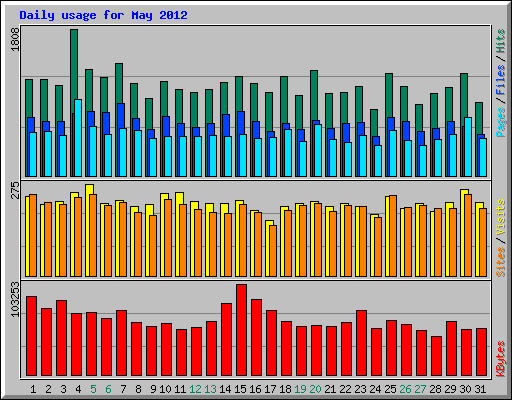
Task: Select day label 2 on the x-axis
Action: click(48, 389)
